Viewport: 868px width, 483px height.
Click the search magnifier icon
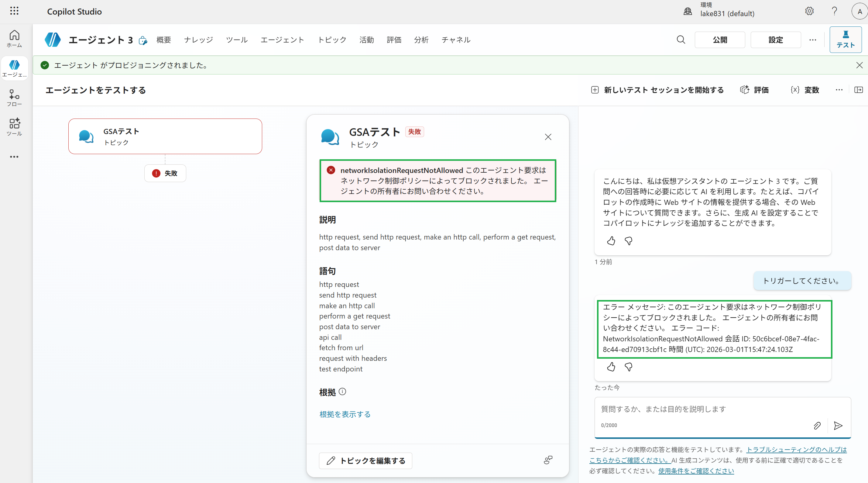(681, 40)
